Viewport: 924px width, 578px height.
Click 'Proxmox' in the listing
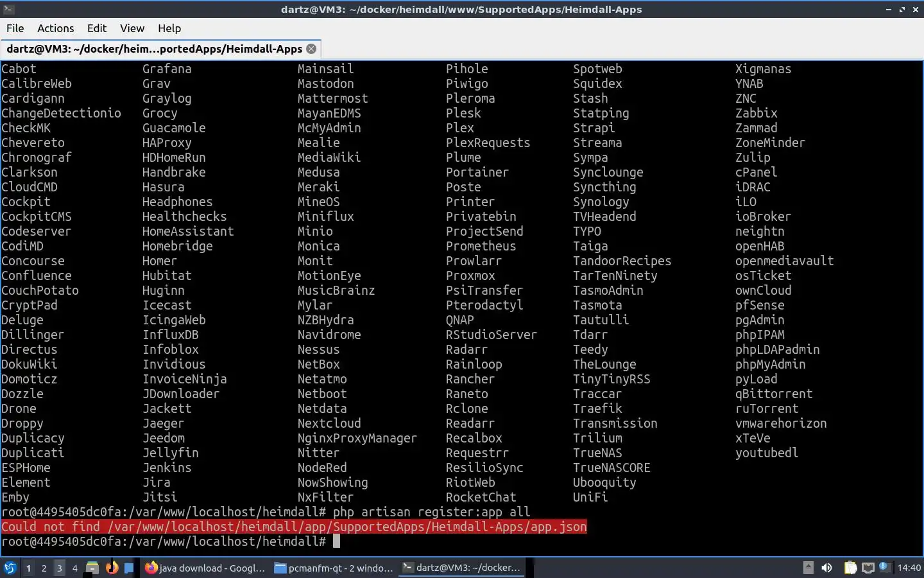470,276
